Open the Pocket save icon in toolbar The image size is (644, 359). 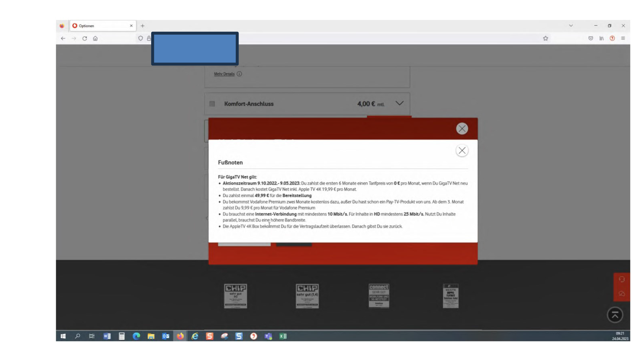coord(591,38)
